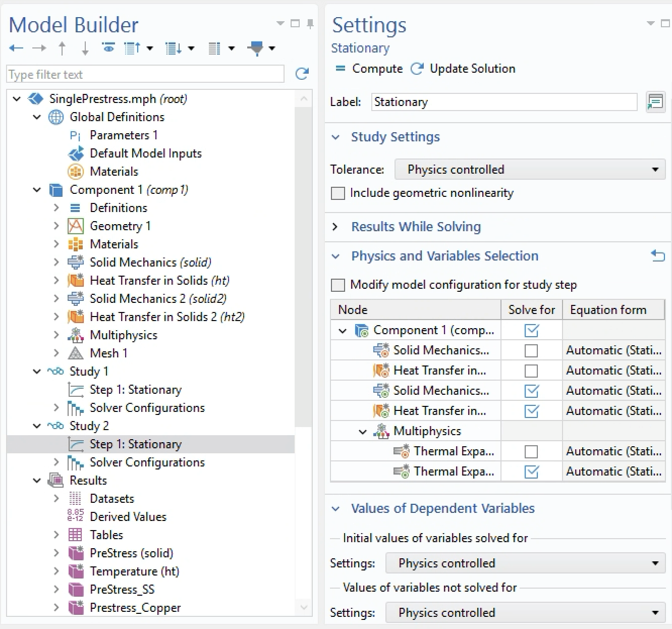672x629 pixels.
Task: Click the Type filter text input field
Action: (145, 75)
